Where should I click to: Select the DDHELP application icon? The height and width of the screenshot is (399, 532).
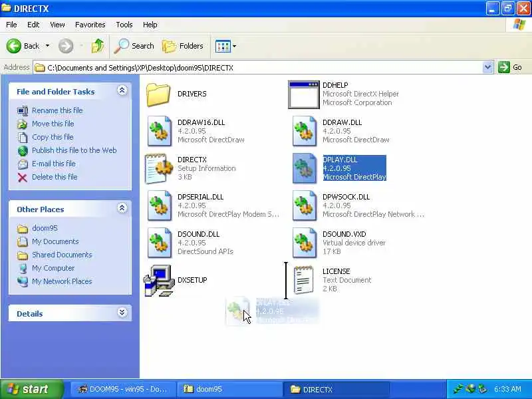click(304, 94)
